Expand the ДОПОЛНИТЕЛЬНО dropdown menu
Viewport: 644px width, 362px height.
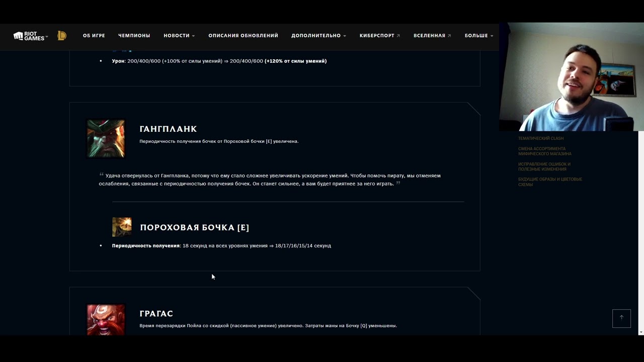click(319, 36)
